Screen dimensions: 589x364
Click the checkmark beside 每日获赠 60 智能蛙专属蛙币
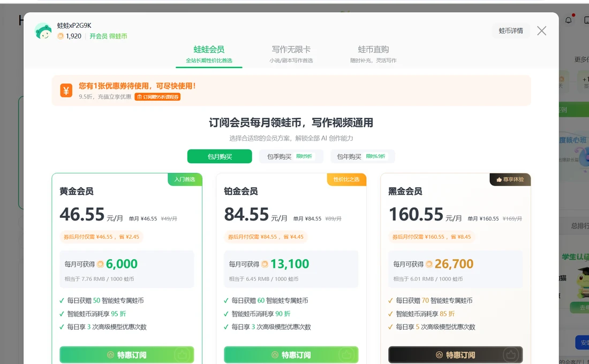(x=226, y=300)
